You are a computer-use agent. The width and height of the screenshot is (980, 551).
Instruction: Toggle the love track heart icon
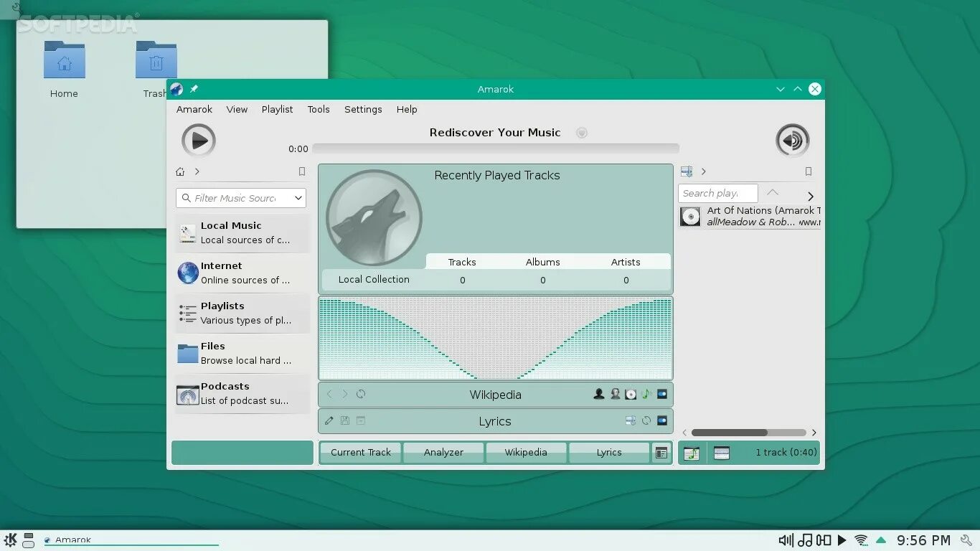582,133
